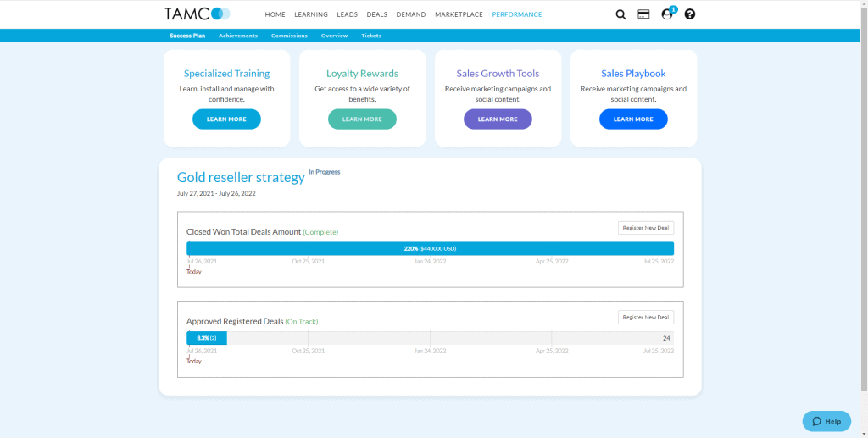Open the search magnifier icon
868x438 pixels.
tap(620, 15)
